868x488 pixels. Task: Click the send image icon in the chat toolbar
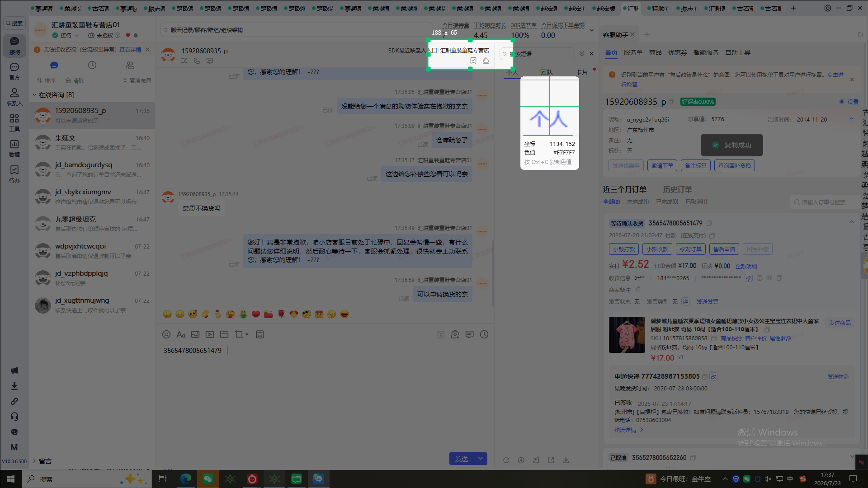tap(195, 334)
